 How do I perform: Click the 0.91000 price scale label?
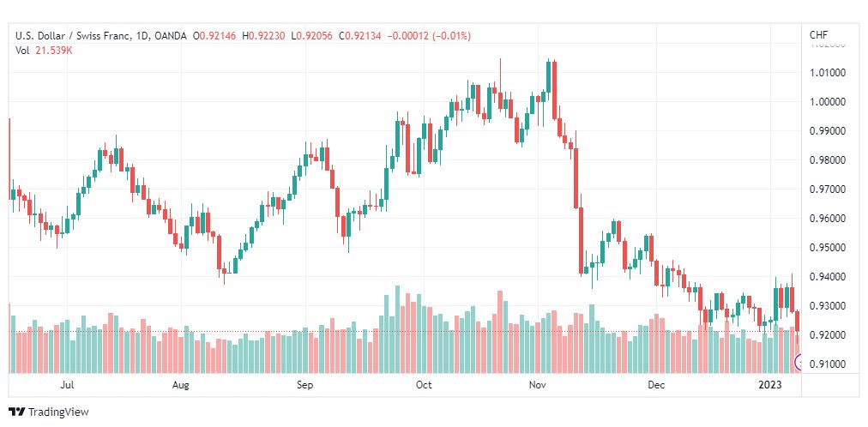click(829, 364)
